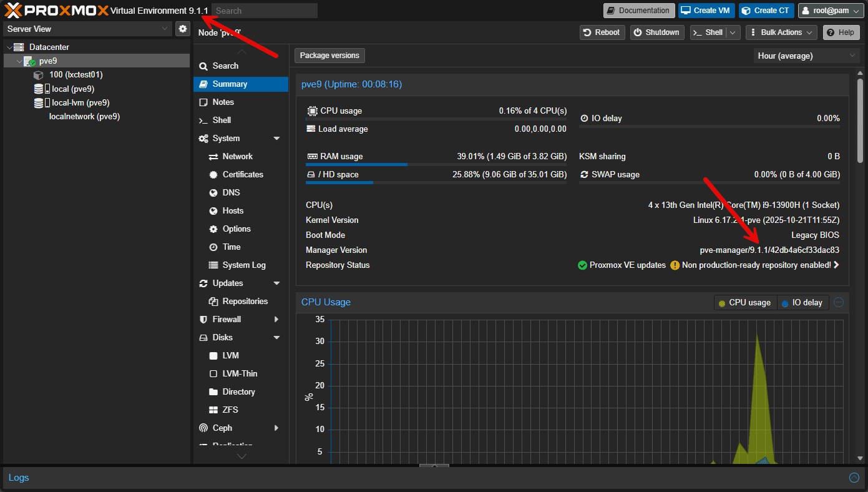Open Repositories under Updates
Image resolution: width=868 pixels, height=492 pixels.
[x=246, y=301]
